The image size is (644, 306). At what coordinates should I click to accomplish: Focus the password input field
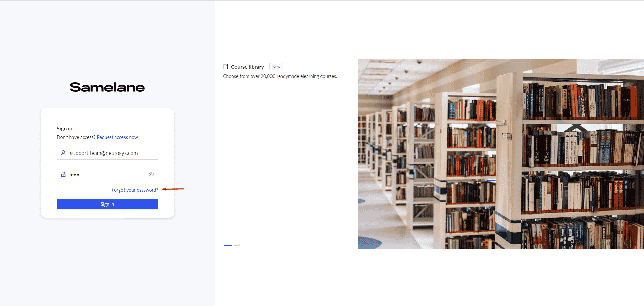(x=107, y=174)
